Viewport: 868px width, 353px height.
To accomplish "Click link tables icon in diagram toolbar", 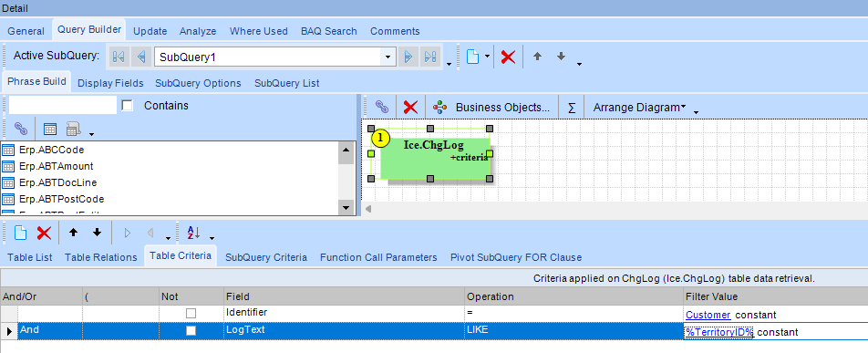I will [381, 107].
